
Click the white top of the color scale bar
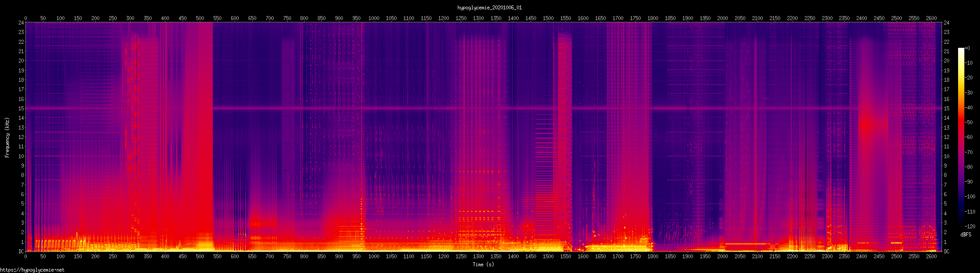point(961,50)
